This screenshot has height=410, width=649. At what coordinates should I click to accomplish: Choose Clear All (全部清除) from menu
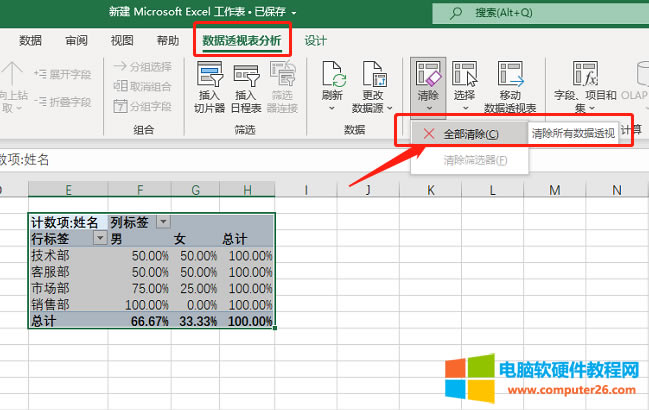(x=470, y=134)
